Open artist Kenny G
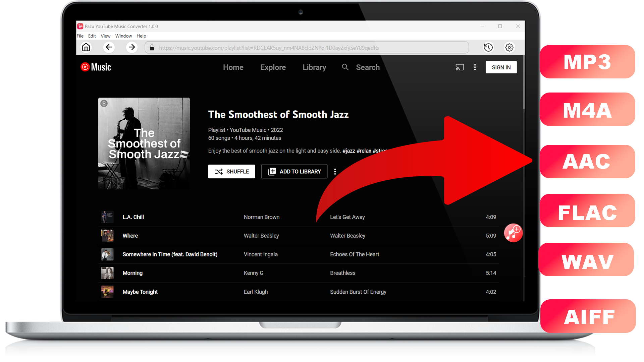 point(254,273)
